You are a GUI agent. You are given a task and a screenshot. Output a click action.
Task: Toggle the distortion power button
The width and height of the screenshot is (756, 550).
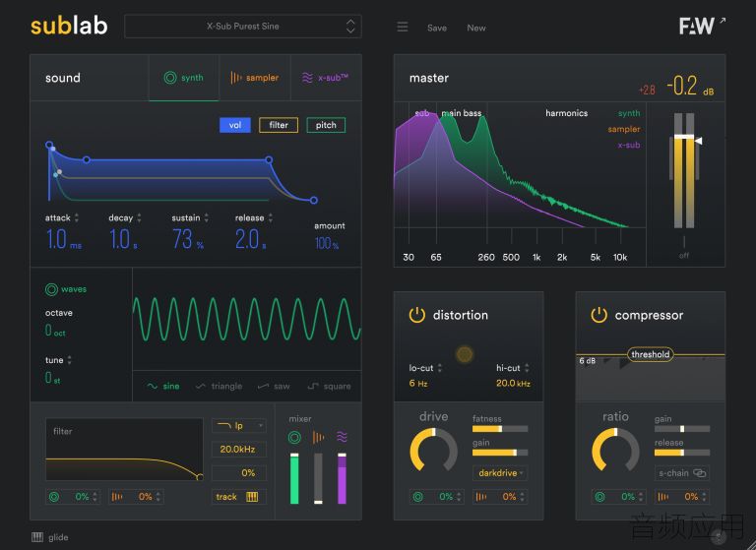(417, 315)
